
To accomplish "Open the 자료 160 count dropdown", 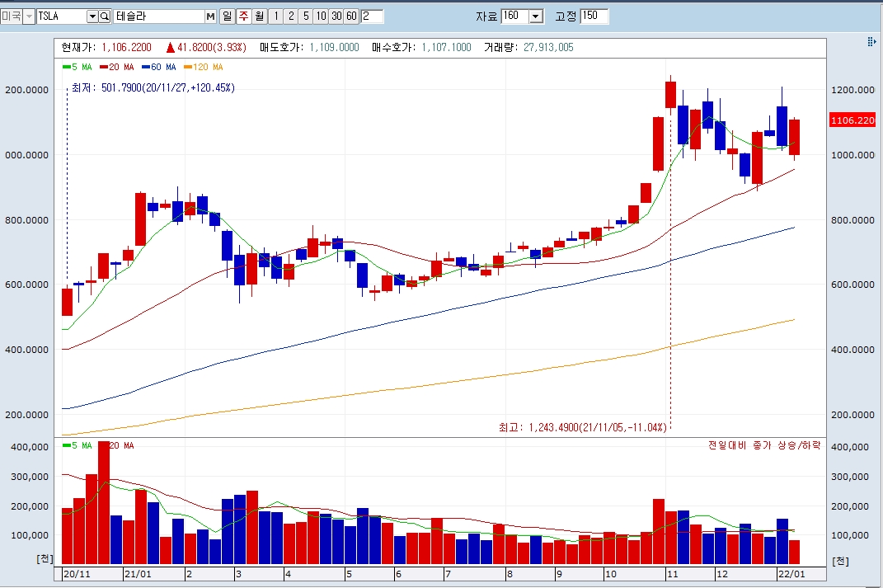I will click(x=537, y=16).
